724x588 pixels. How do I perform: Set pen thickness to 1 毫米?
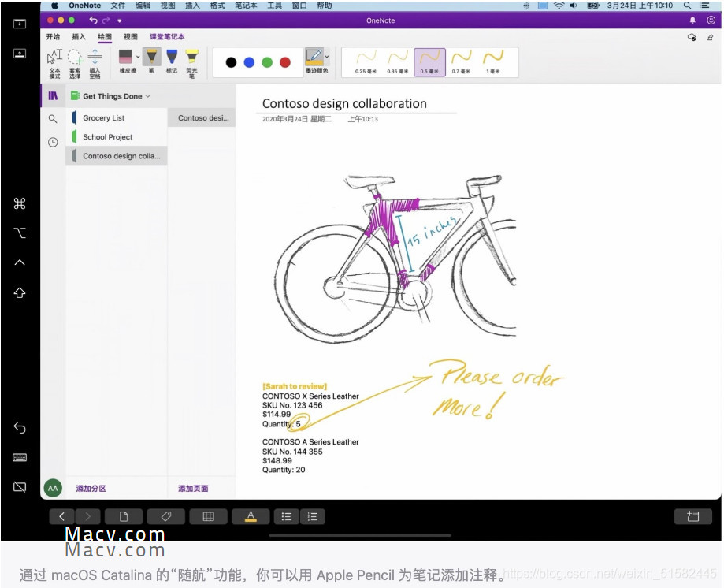tap(493, 62)
